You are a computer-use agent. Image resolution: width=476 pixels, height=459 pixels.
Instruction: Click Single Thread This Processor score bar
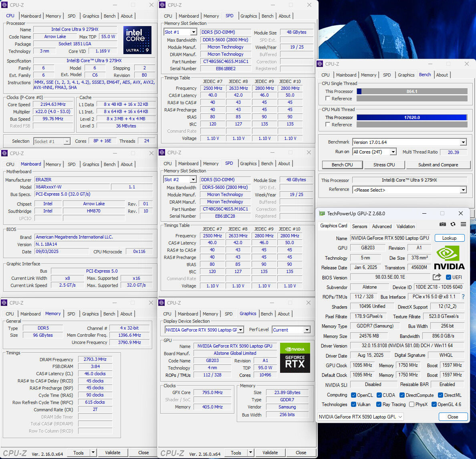(x=412, y=91)
